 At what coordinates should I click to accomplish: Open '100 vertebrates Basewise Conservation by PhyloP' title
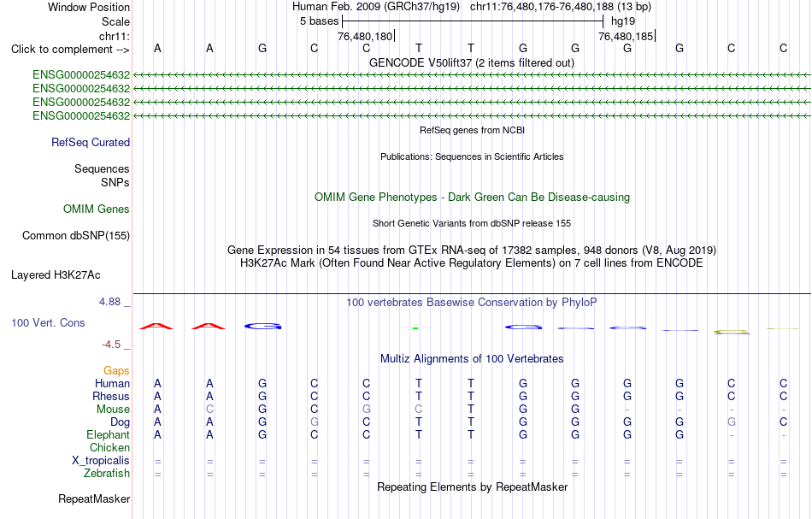(x=472, y=303)
